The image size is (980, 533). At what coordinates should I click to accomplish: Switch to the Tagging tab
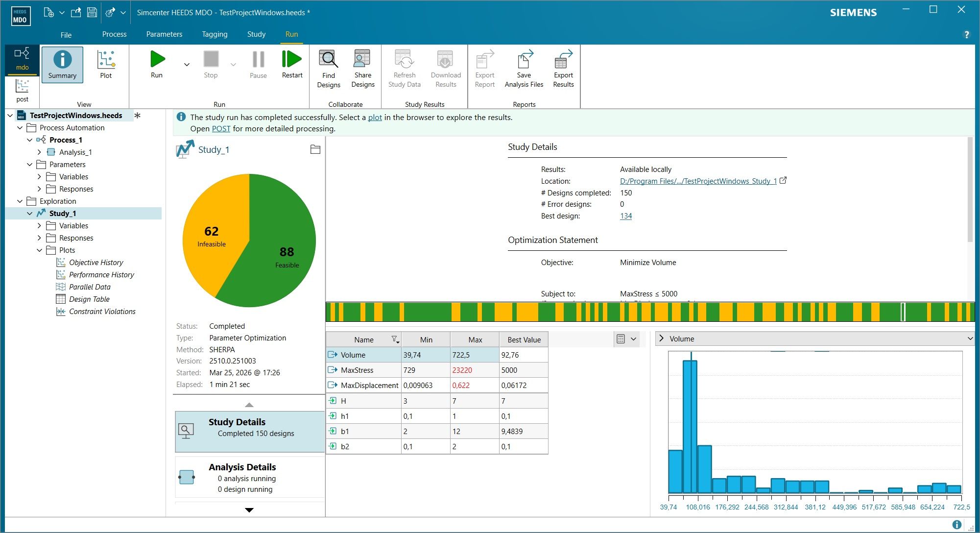coord(215,34)
